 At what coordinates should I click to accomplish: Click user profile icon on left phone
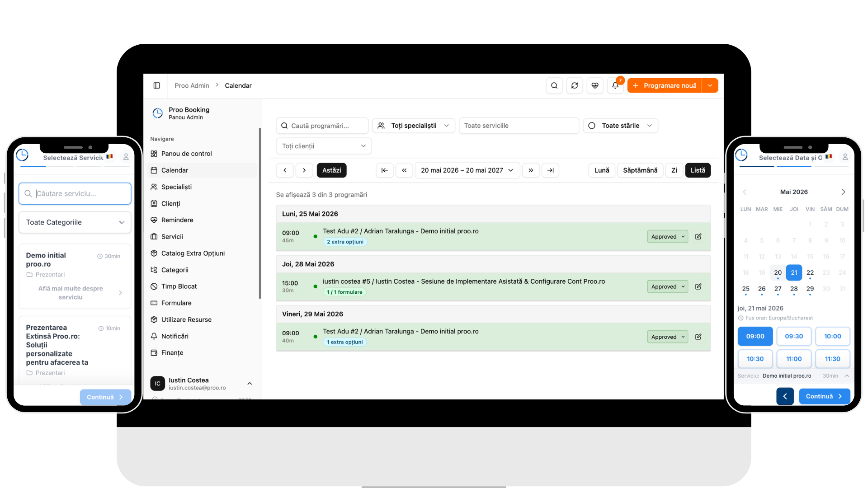pyautogui.click(x=126, y=157)
